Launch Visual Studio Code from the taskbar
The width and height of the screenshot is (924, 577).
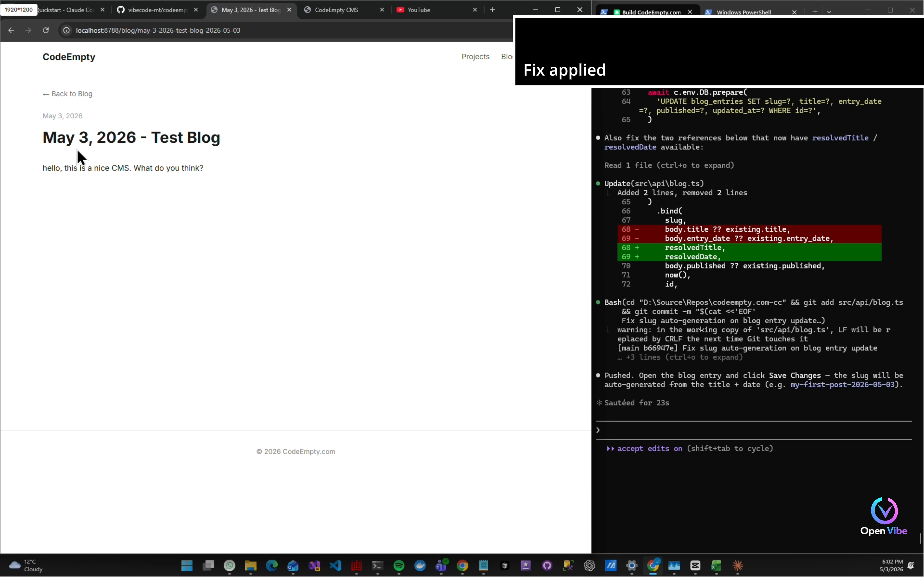coord(335,565)
